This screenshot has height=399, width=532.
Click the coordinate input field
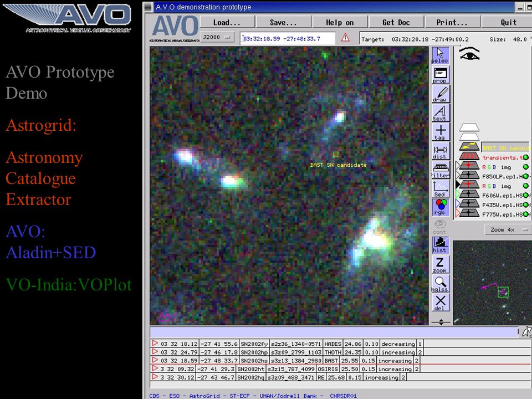[288, 38]
